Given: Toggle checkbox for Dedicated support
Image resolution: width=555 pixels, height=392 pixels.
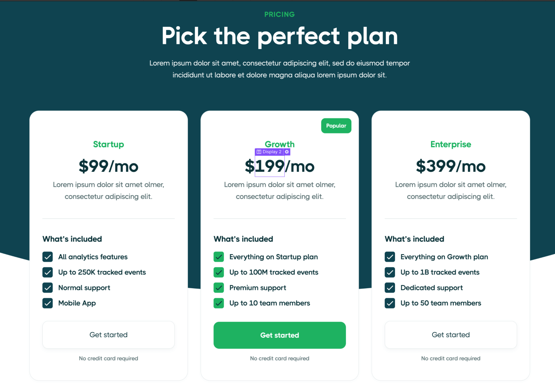Looking at the screenshot, I should click(390, 287).
